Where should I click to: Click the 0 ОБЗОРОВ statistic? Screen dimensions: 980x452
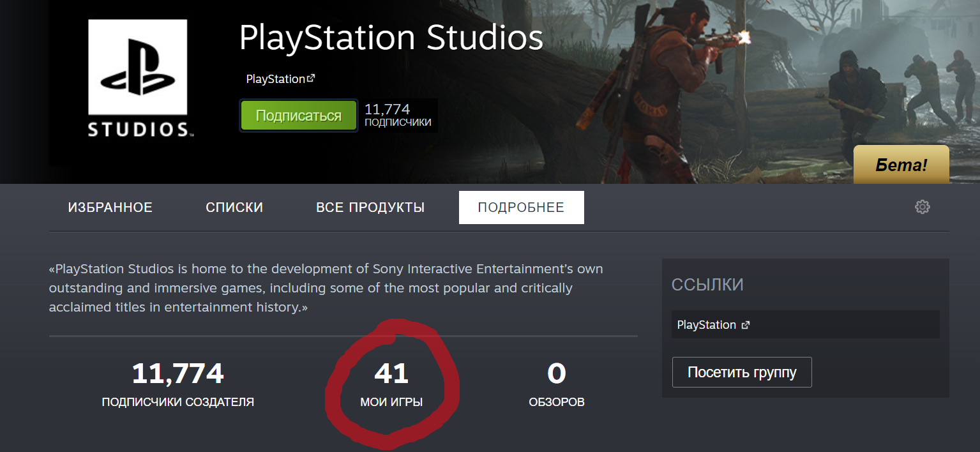click(556, 384)
